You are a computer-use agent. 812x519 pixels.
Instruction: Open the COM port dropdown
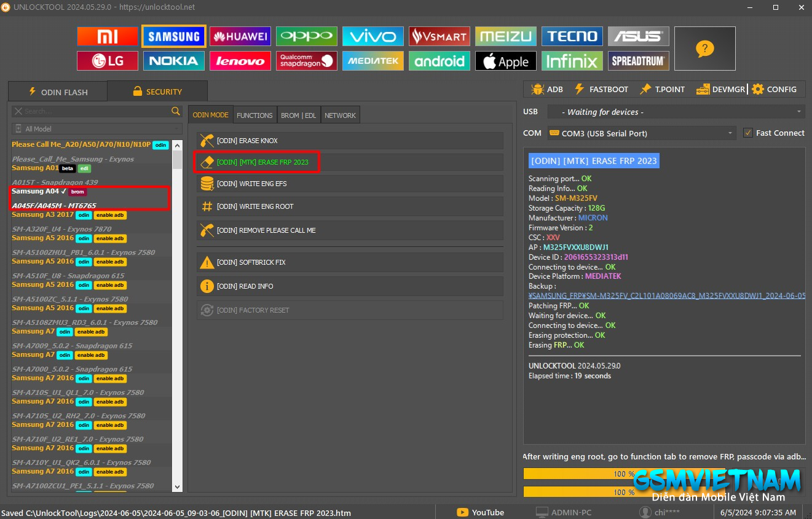click(641, 133)
